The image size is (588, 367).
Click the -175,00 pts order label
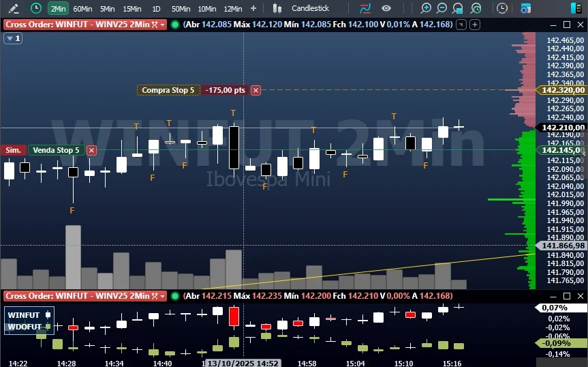(x=225, y=90)
